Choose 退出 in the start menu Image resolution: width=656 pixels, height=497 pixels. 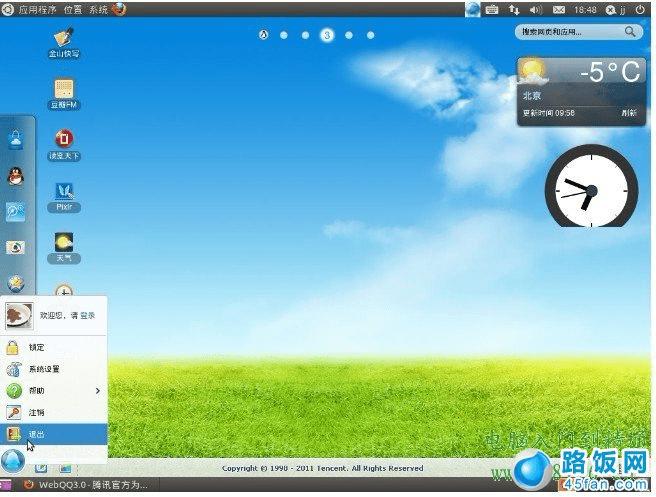pyautogui.click(x=54, y=434)
